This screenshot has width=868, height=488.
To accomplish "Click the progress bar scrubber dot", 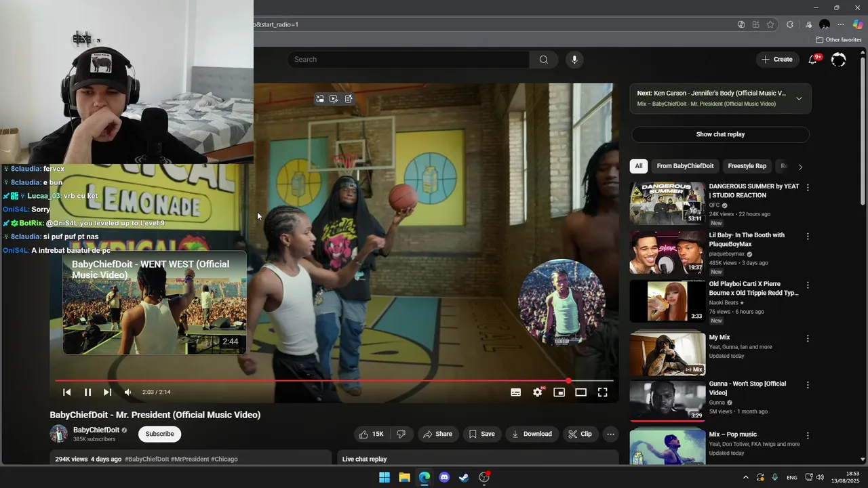I will (x=568, y=381).
